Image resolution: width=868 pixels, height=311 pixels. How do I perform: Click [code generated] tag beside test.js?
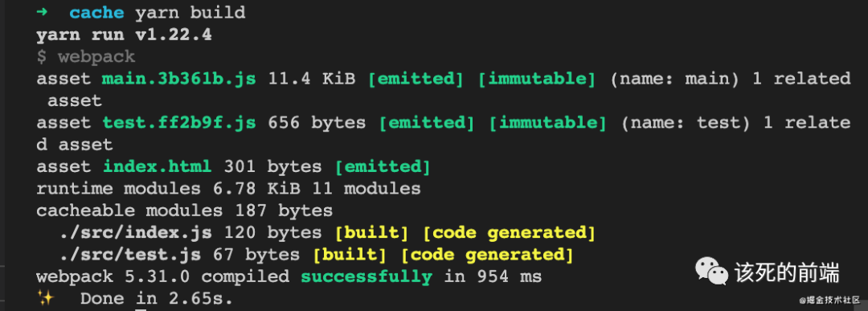click(x=486, y=255)
